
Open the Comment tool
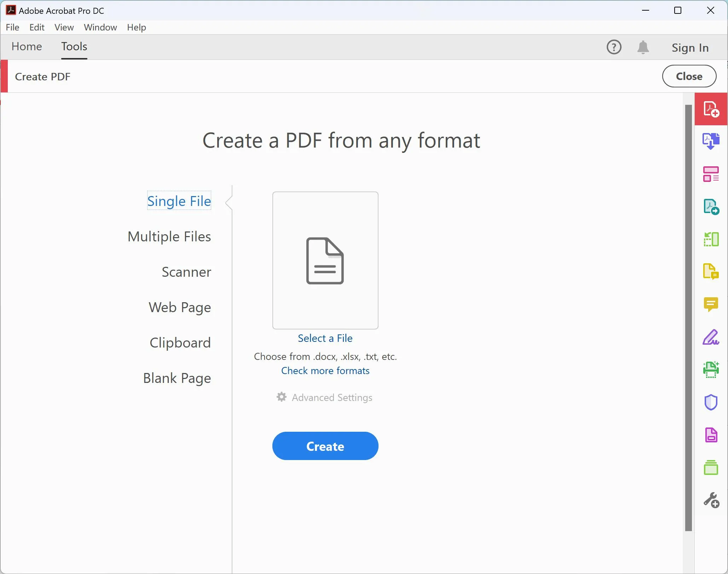pyautogui.click(x=712, y=304)
